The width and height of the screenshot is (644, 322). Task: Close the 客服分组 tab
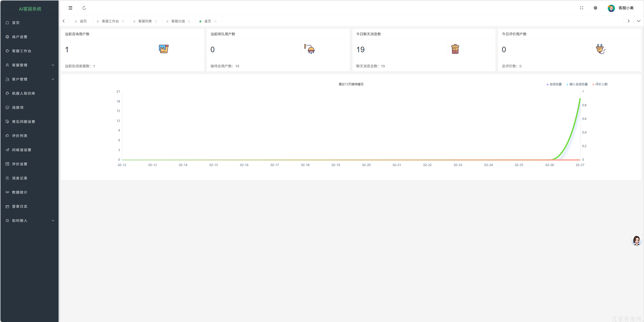tap(189, 21)
